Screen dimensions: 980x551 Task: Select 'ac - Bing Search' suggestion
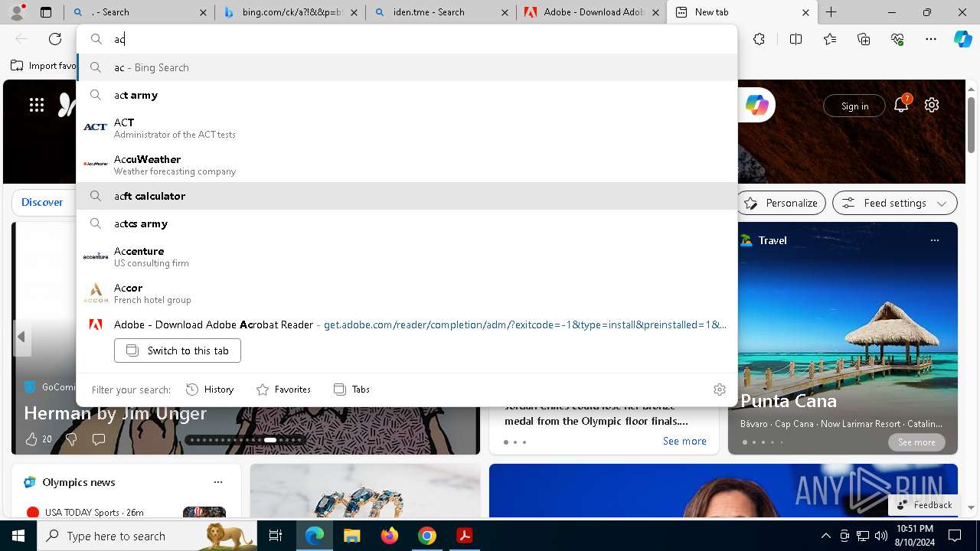pos(407,67)
